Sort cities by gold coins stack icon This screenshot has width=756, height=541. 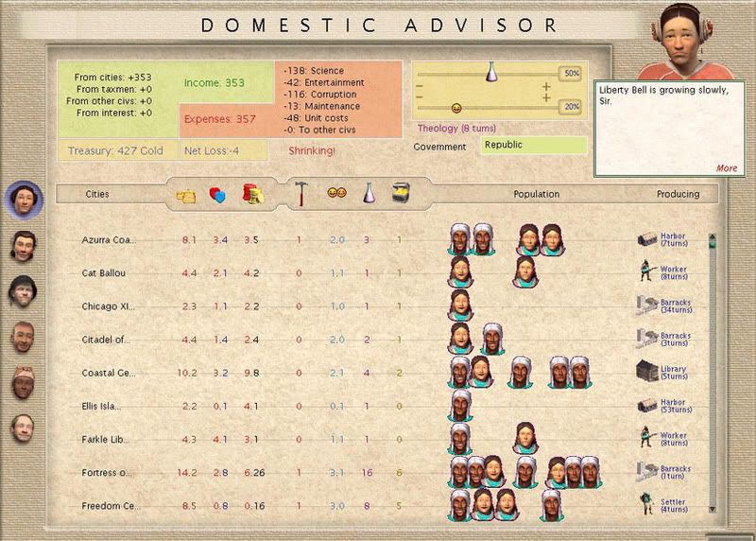[x=252, y=194]
